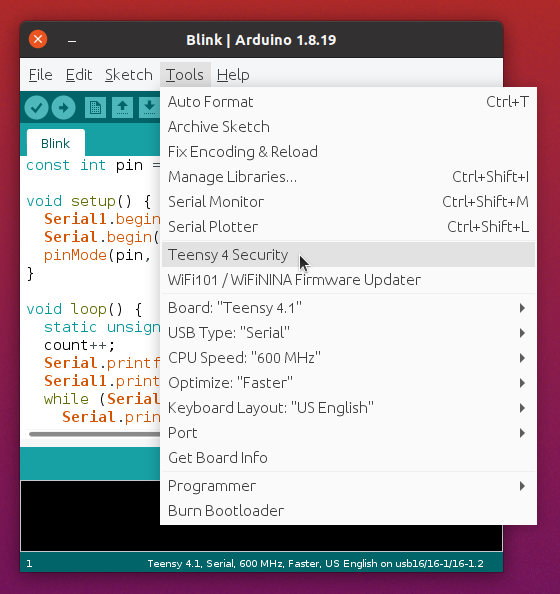The width and height of the screenshot is (560, 594).
Task: Click the status bar board info text
Action: 315,564
